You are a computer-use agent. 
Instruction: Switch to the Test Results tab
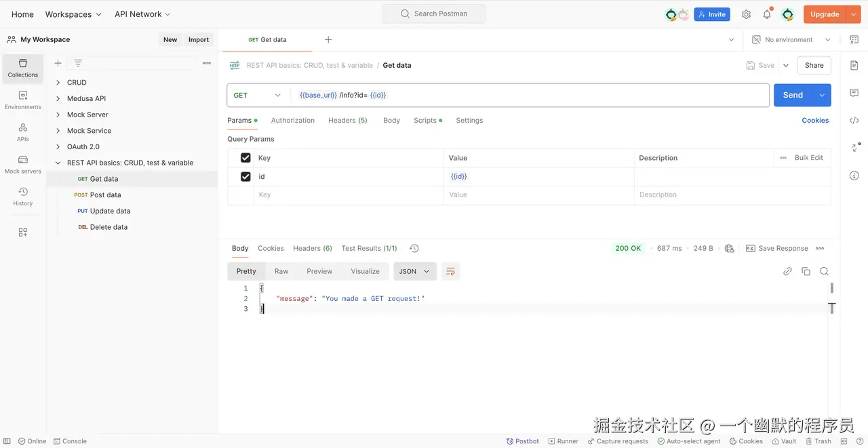click(x=369, y=249)
